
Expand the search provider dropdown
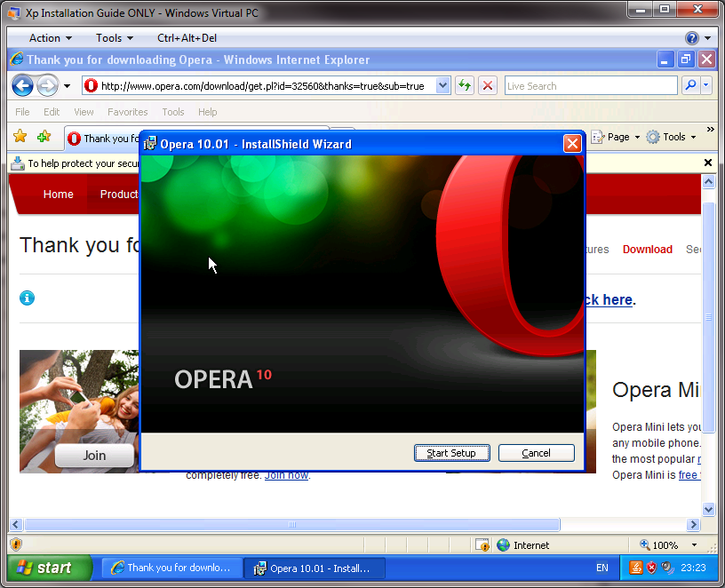pos(705,85)
